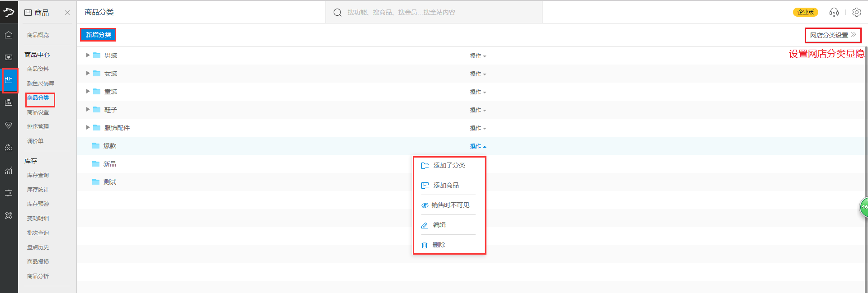Image resolution: width=868 pixels, height=293 pixels.
Task: Open the sliders configuration icon in sidebar
Action: [9, 193]
